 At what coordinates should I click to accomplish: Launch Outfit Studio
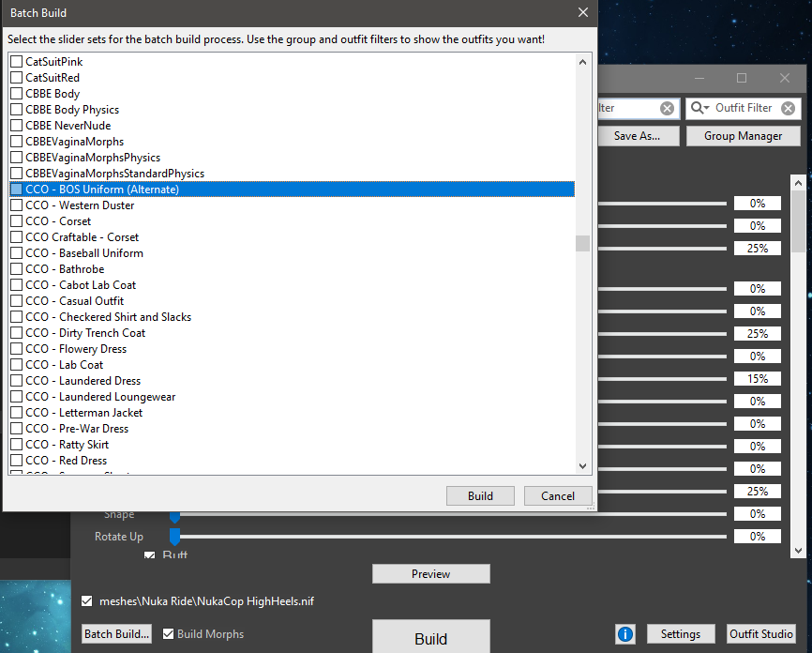[x=761, y=634]
